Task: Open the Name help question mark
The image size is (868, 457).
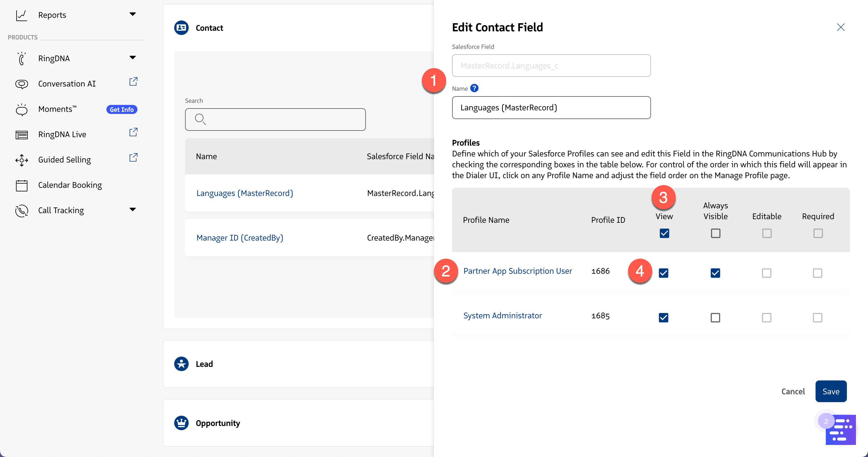Action: click(474, 88)
